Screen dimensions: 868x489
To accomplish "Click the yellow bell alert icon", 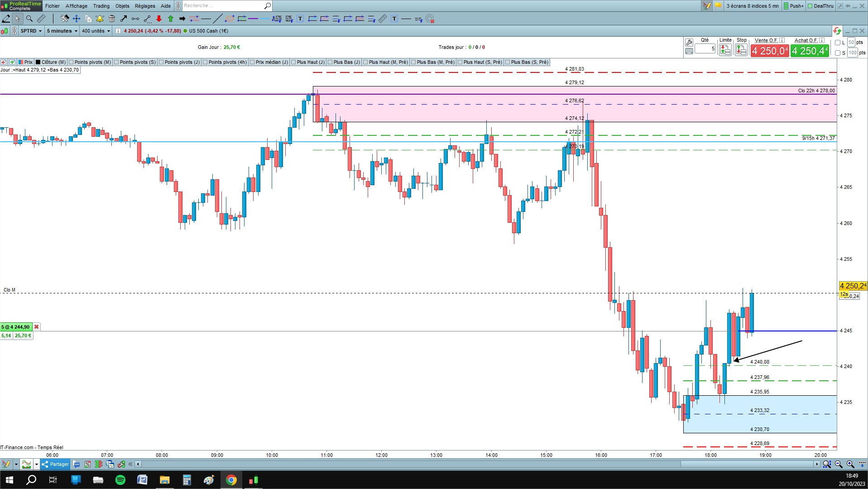I will (x=100, y=19).
